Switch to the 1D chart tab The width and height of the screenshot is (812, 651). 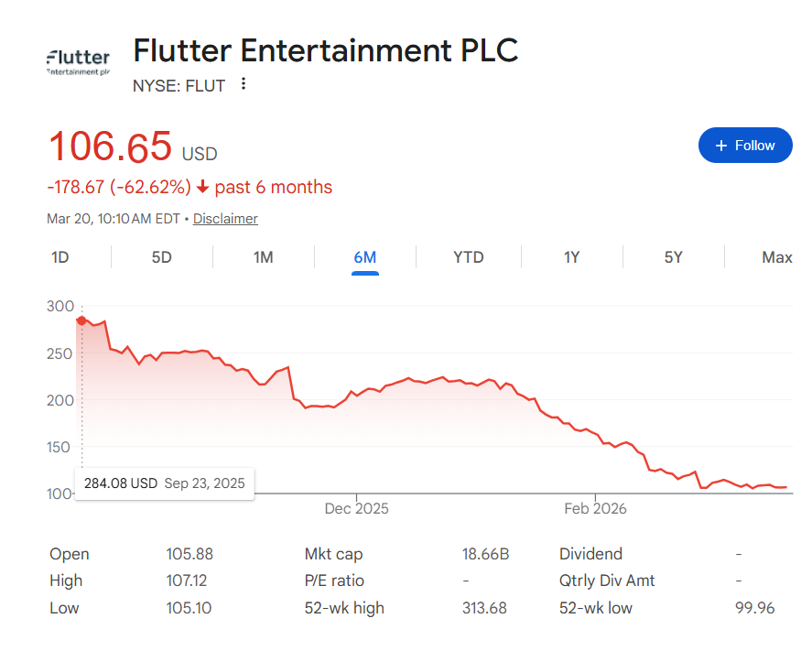(x=60, y=257)
